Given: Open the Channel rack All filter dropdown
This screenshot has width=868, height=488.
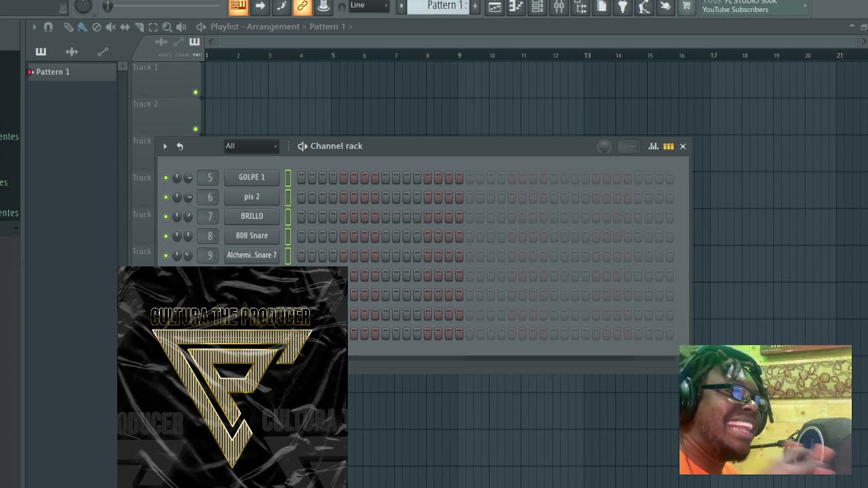Looking at the screenshot, I should (x=251, y=146).
